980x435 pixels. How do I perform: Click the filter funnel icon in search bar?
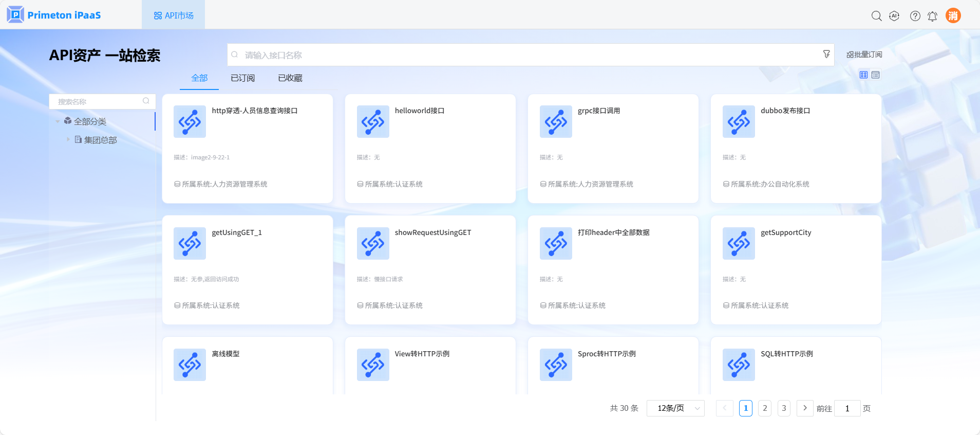coord(826,54)
